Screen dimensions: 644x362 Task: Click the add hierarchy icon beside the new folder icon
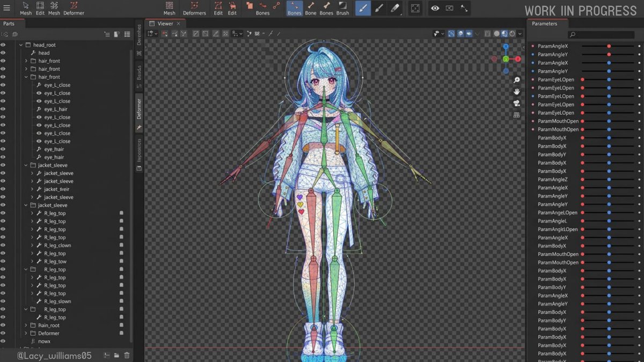pos(106,355)
